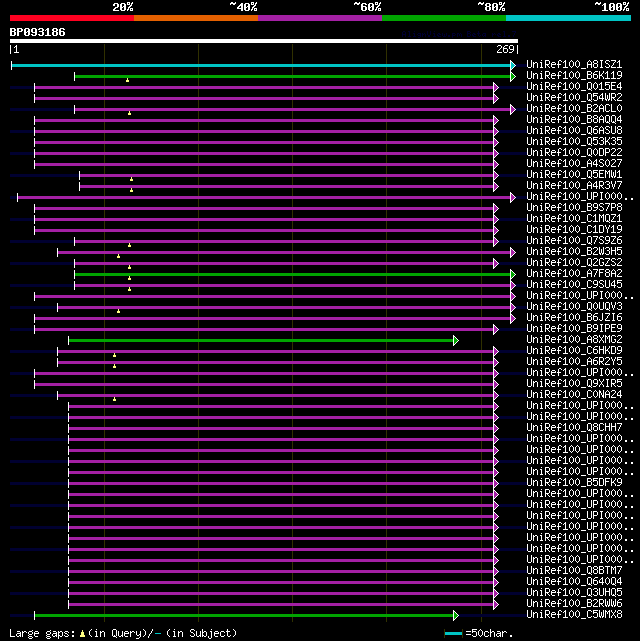This screenshot has width=640, height=641.
Task: Open hit UniRef100_C9SU45
Action: coord(574,285)
